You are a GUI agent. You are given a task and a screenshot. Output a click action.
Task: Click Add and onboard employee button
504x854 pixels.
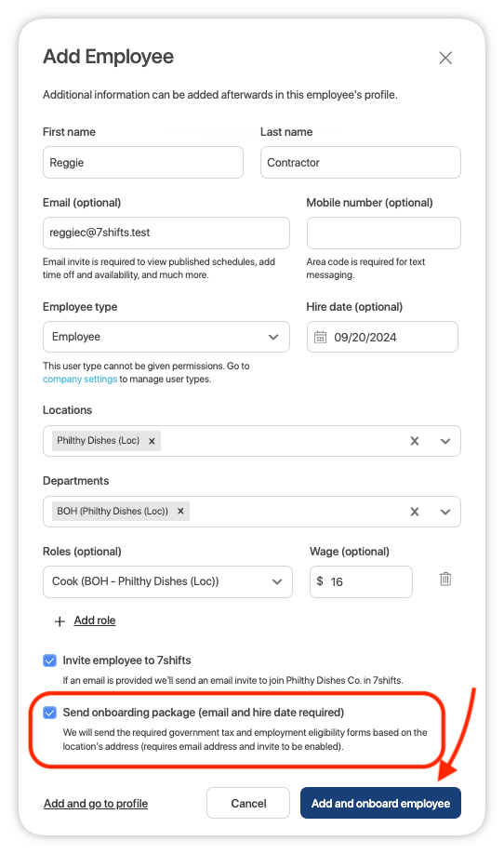pos(380,804)
